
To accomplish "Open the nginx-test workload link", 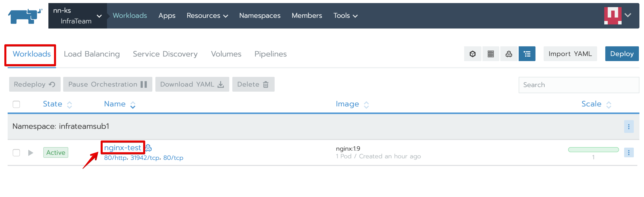I will pos(123,148).
